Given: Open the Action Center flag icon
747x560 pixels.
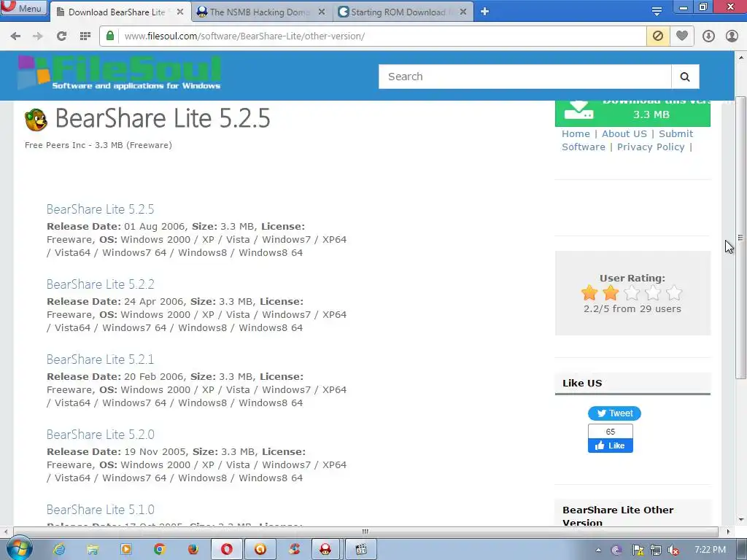Looking at the screenshot, I should click(x=638, y=551).
